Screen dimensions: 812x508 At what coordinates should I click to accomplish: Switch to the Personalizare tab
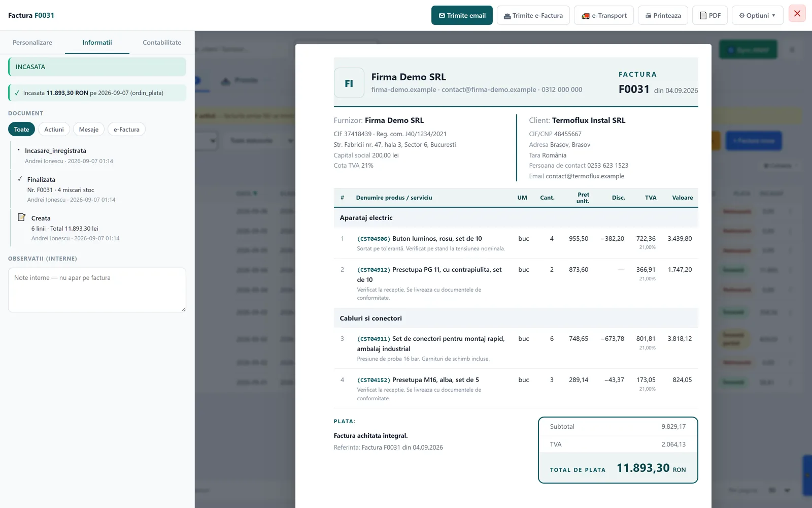coord(32,43)
